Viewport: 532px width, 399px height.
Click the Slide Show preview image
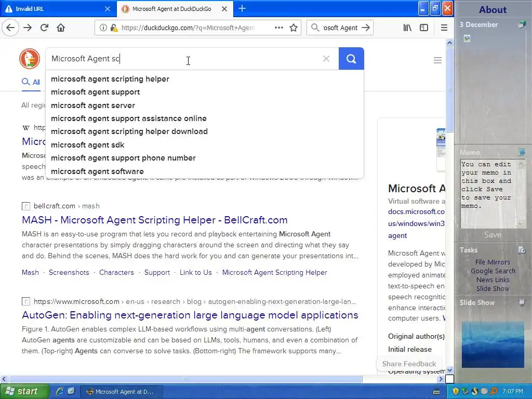493,344
